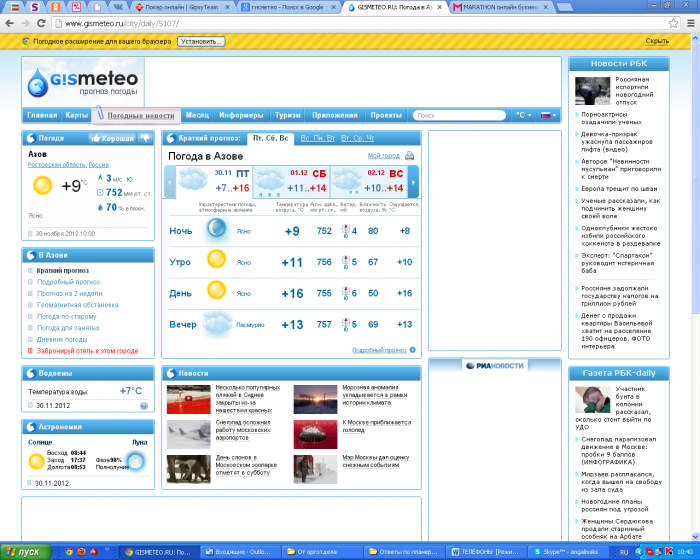Click the browser back arrow
700x560 pixels.
point(9,23)
